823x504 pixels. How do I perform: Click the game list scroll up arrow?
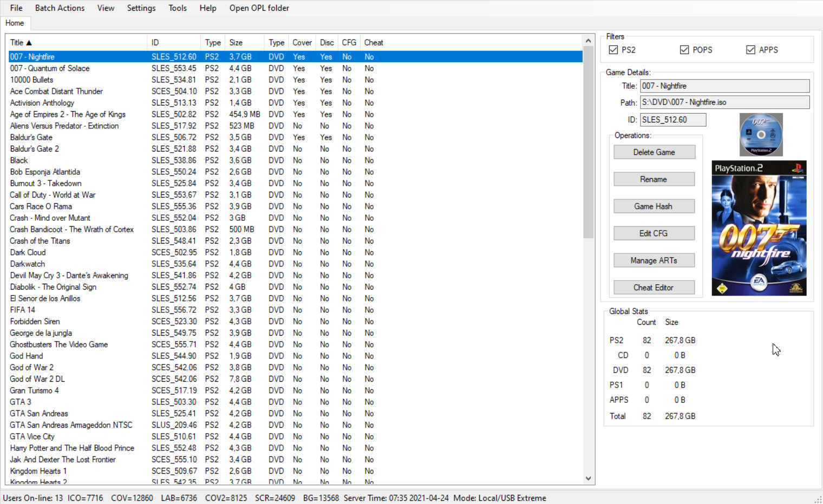coord(589,41)
